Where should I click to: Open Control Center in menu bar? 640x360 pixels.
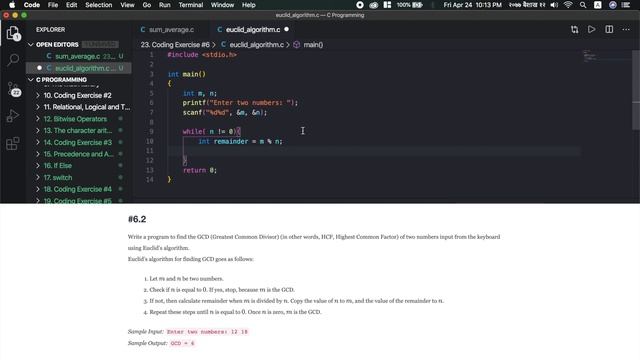pyautogui.click(x=626, y=5)
